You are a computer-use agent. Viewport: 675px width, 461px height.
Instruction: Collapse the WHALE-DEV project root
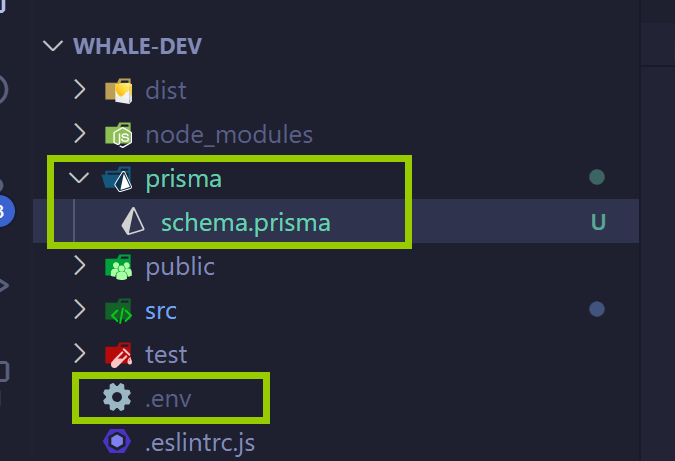(51, 47)
